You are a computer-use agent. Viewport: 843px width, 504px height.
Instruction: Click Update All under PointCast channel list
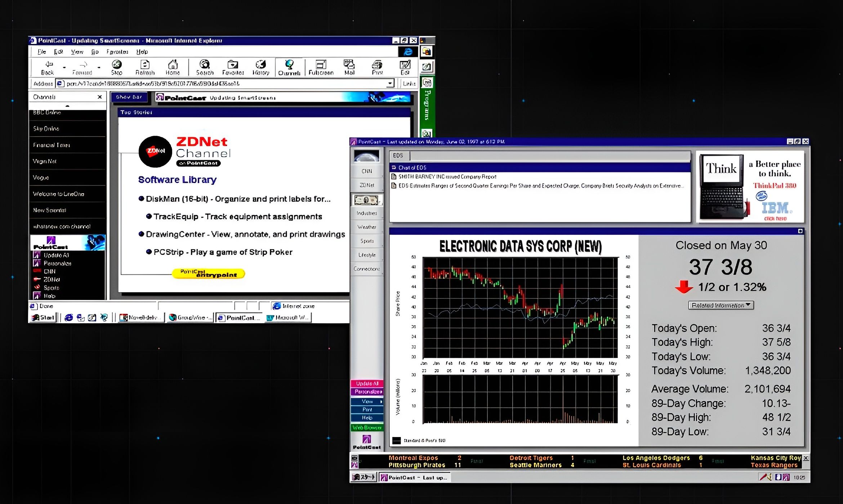(56, 255)
